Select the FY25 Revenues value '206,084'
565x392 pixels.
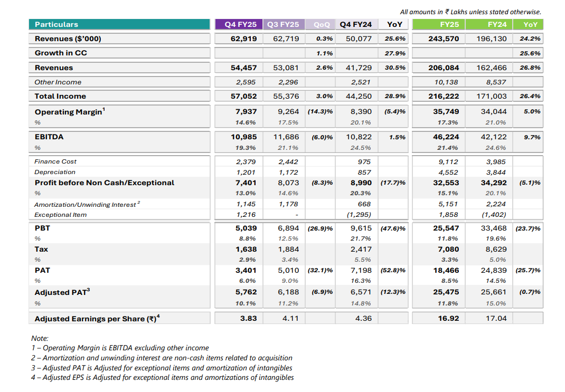click(x=444, y=68)
